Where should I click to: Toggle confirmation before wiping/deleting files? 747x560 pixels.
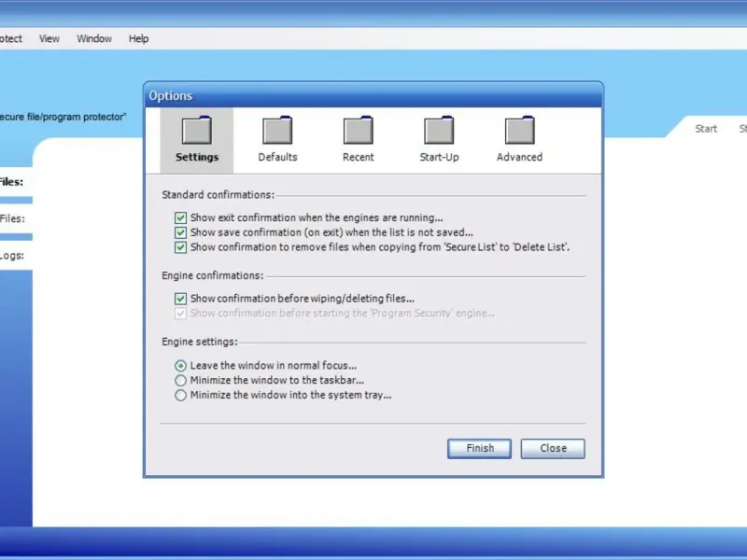[180, 299]
